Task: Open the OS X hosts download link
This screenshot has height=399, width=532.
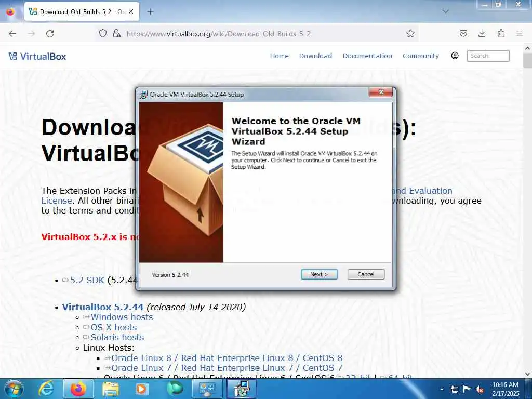Action: (x=114, y=327)
